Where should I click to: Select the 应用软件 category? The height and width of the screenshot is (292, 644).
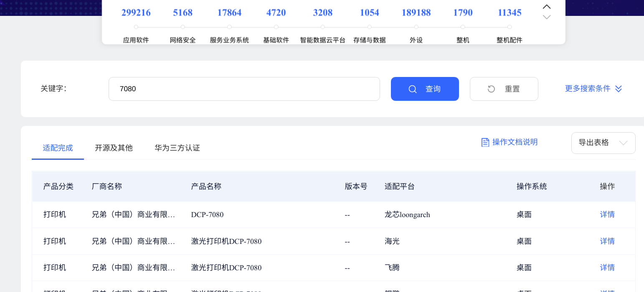(x=136, y=40)
